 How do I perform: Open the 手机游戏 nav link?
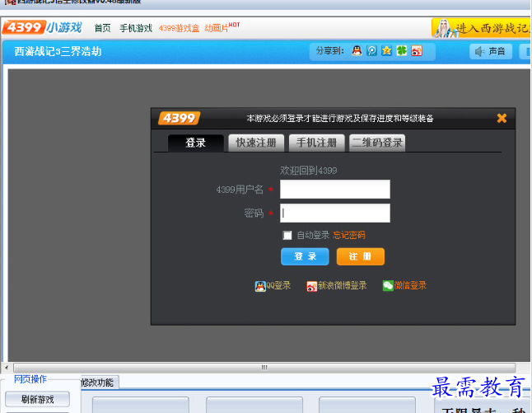coord(136,28)
